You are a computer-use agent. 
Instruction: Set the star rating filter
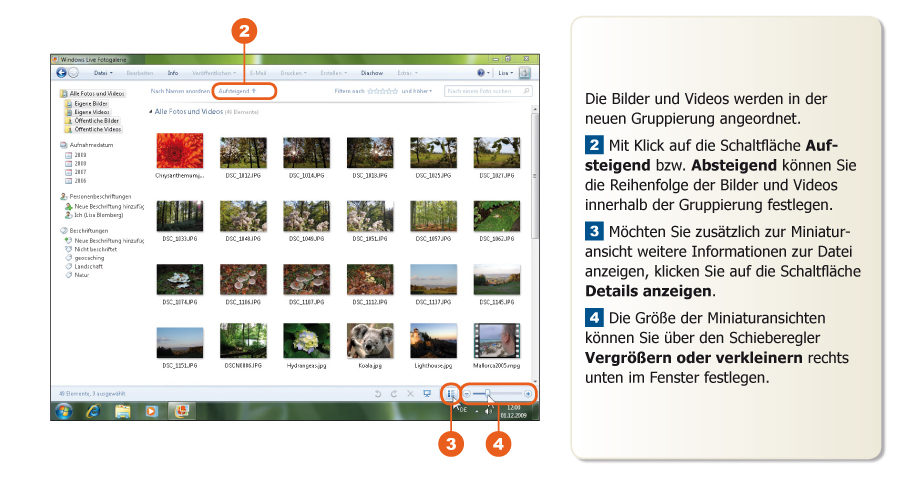(x=382, y=91)
